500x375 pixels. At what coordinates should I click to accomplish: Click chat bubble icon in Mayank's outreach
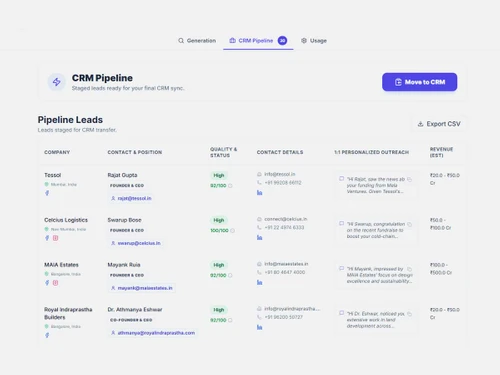[x=341, y=268]
